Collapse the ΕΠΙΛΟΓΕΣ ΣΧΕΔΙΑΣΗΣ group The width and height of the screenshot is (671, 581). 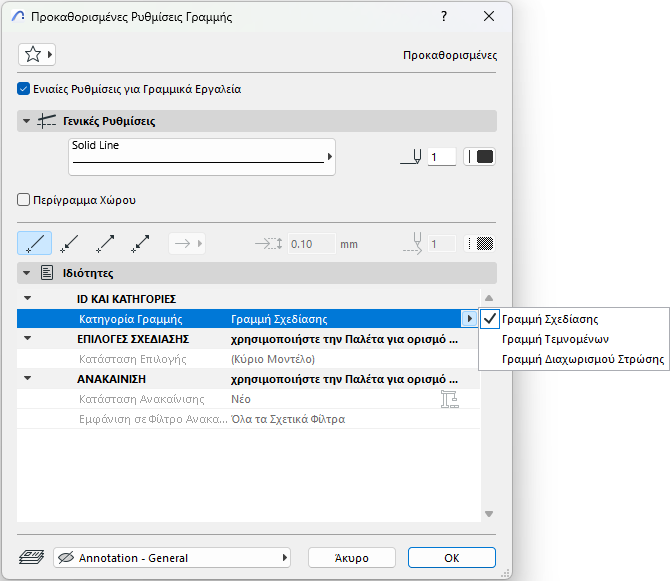(27, 338)
